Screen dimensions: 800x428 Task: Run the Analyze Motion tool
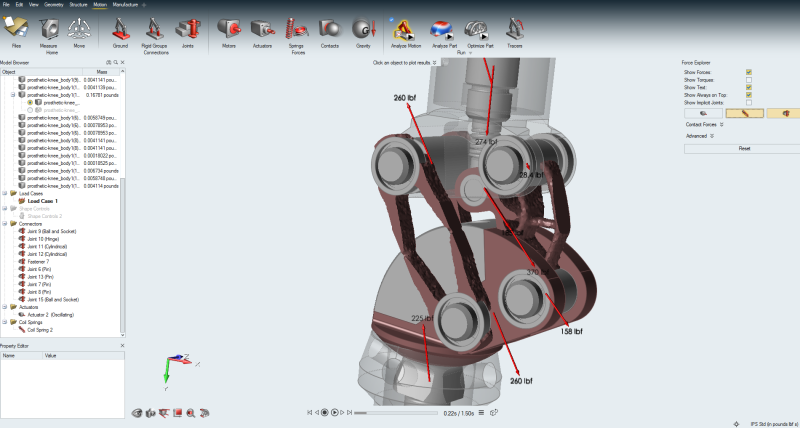pyautogui.click(x=405, y=30)
